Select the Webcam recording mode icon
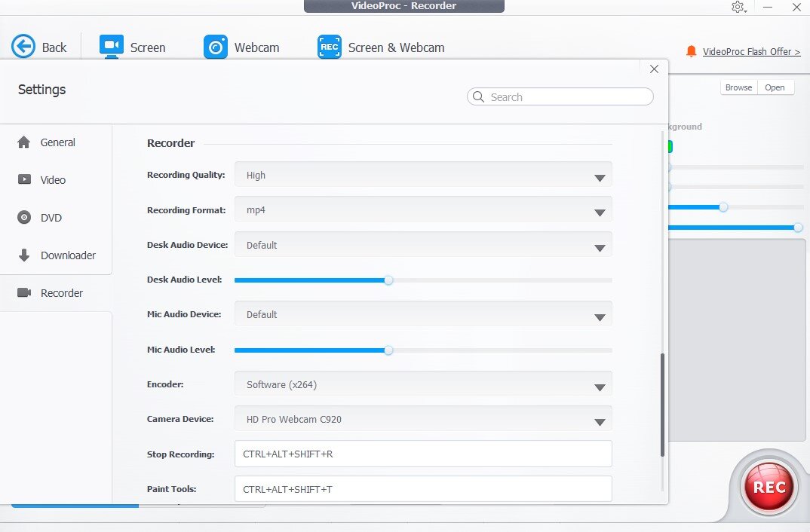Screen dimensions: 810x532 pos(216,47)
